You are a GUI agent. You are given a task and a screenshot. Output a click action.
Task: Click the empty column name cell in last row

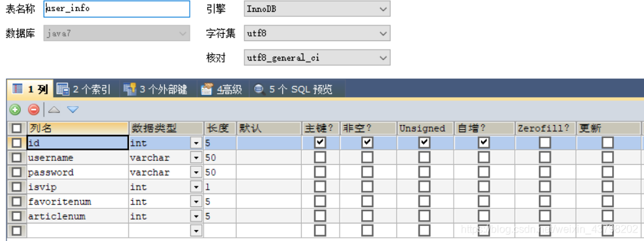[x=78, y=231]
